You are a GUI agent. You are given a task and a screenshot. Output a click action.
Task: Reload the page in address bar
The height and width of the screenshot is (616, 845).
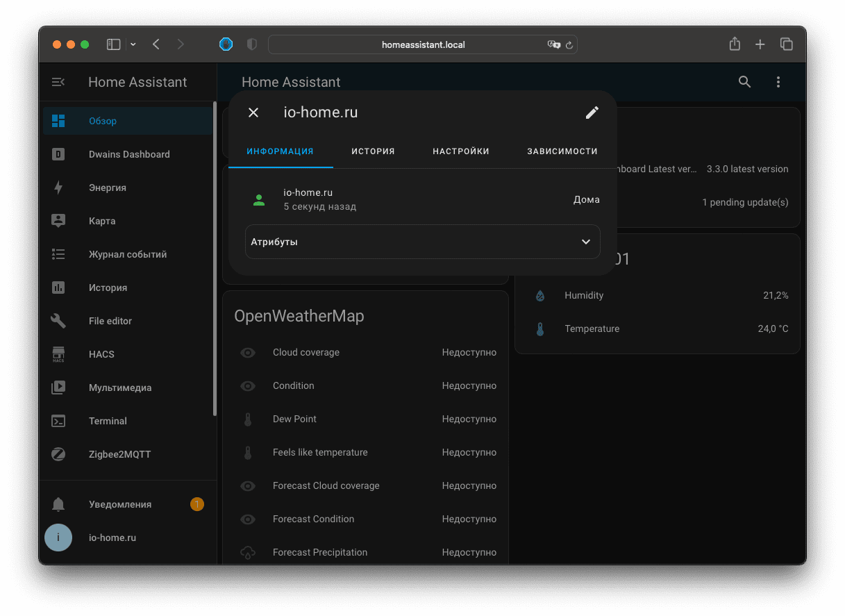coord(569,44)
